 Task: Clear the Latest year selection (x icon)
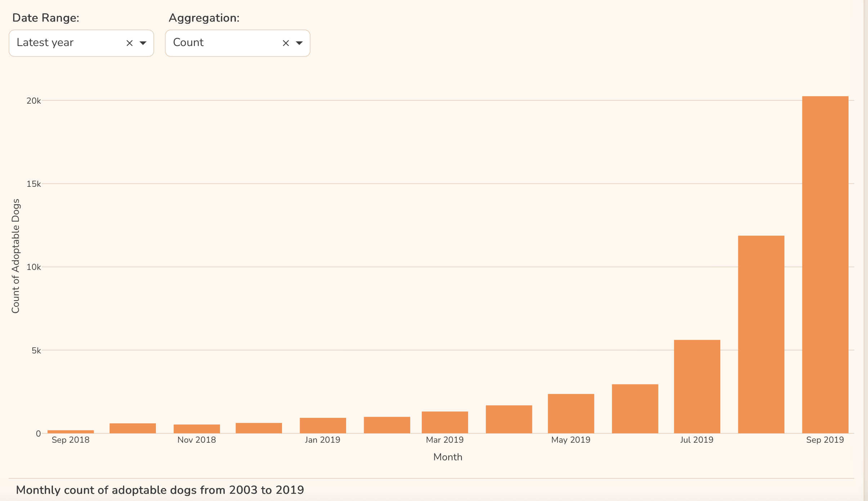(130, 43)
